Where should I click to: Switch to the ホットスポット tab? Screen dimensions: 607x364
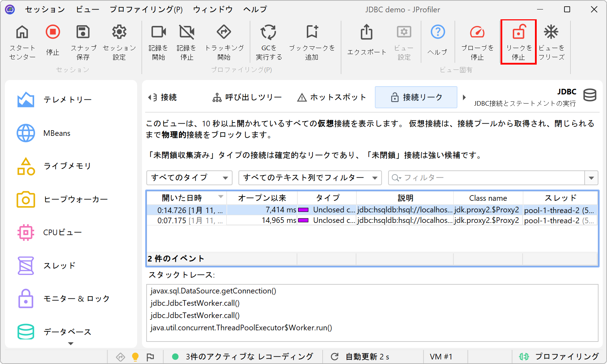[331, 97]
